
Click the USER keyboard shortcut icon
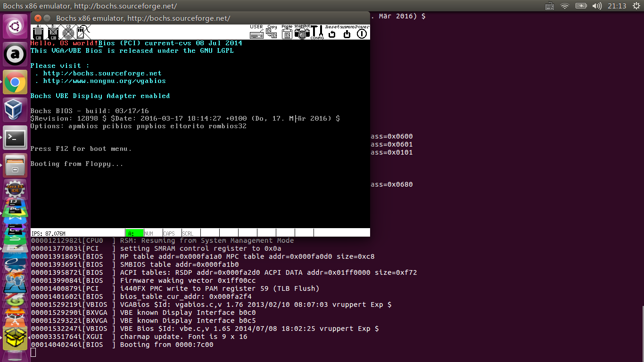(x=256, y=32)
